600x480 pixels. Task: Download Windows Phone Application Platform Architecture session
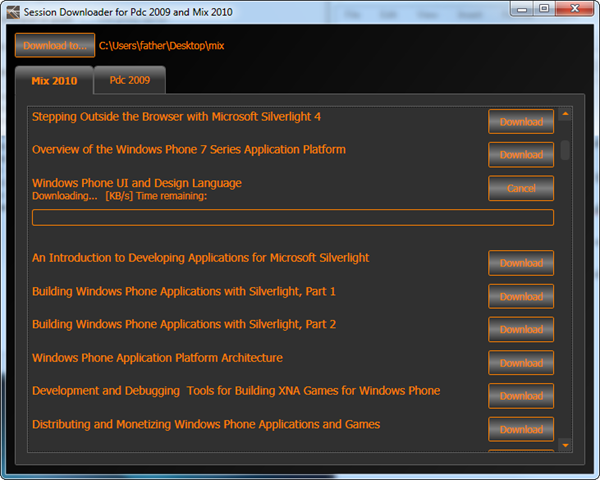tap(521, 362)
